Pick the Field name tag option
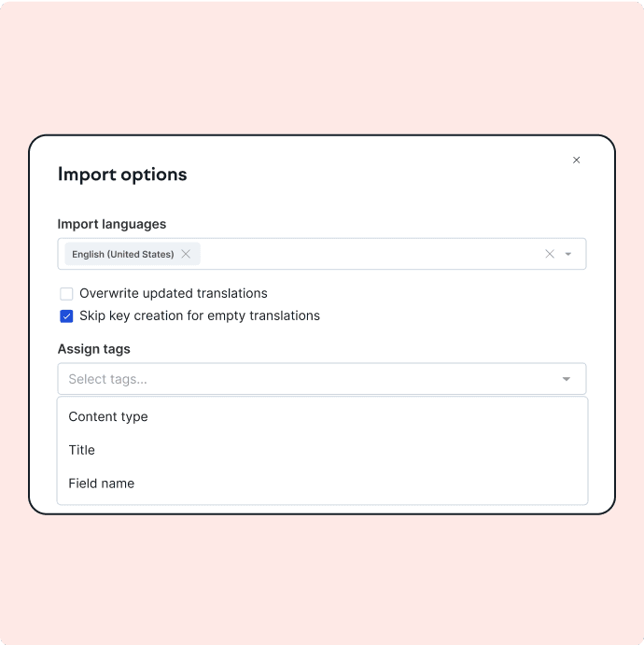Image resolution: width=644 pixels, height=645 pixels. coord(102,484)
